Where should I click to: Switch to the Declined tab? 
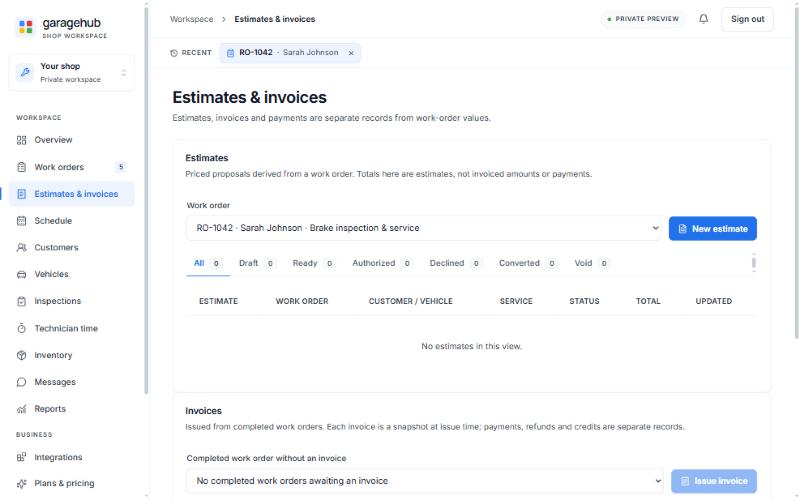(455, 263)
